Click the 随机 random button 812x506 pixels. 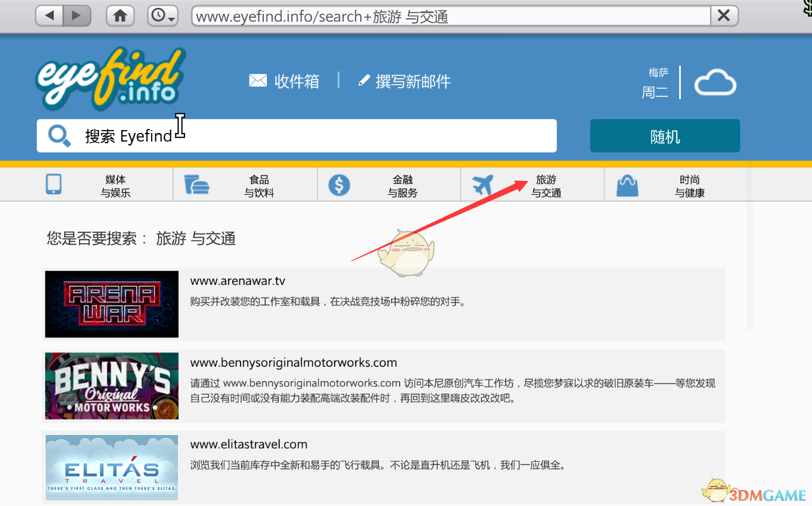(x=665, y=136)
